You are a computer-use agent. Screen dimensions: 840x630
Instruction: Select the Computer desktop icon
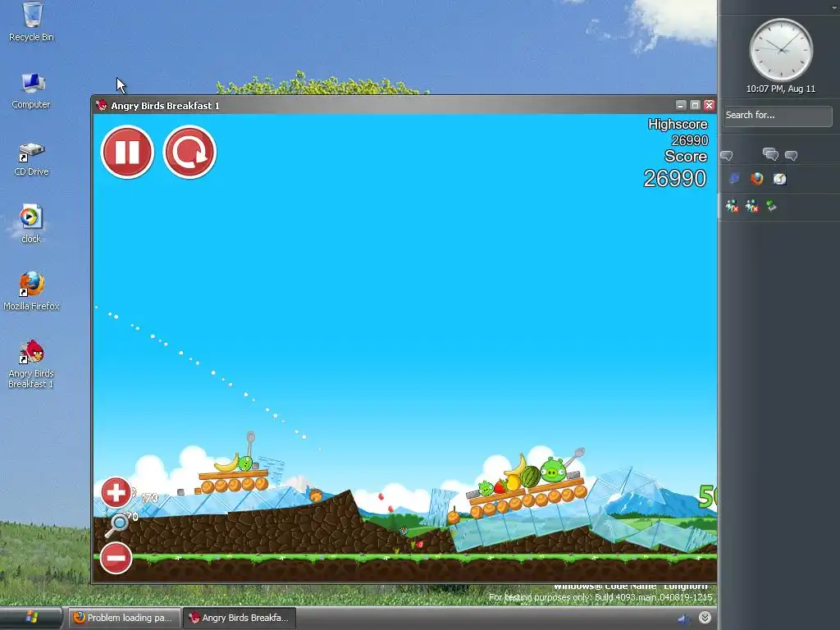tap(31, 90)
